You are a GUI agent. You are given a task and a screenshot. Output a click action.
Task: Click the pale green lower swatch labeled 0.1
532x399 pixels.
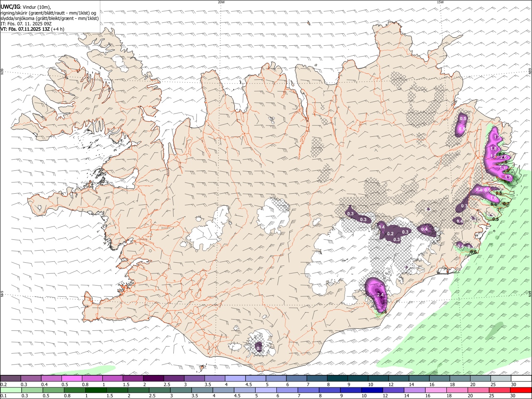[x=11, y=390]
